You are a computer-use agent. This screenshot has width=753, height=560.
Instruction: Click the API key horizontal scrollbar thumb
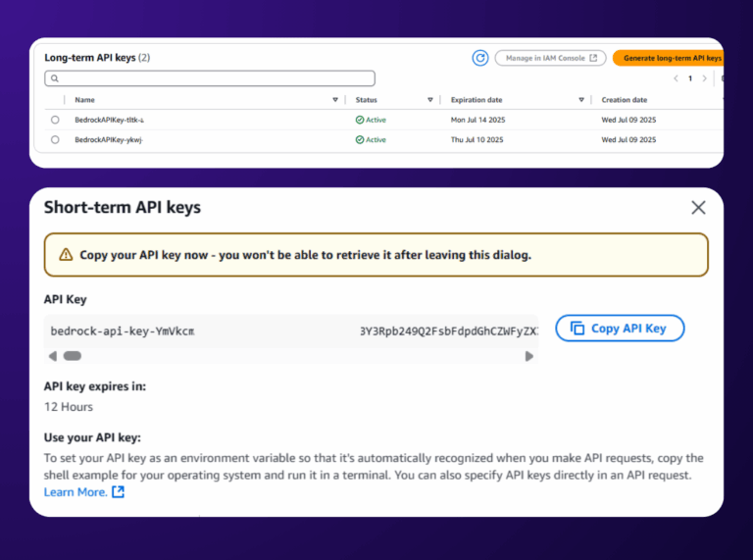73,356
